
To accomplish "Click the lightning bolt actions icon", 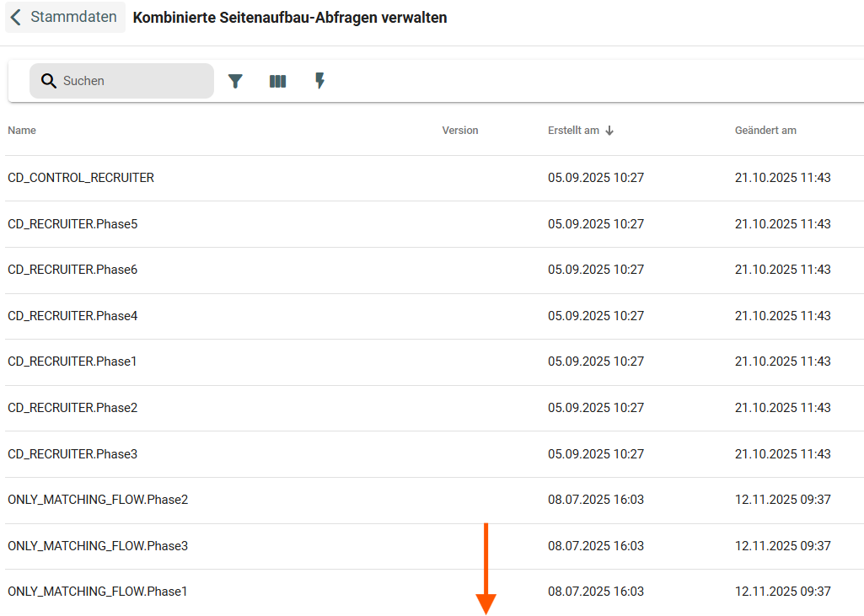I will (319, 81).
